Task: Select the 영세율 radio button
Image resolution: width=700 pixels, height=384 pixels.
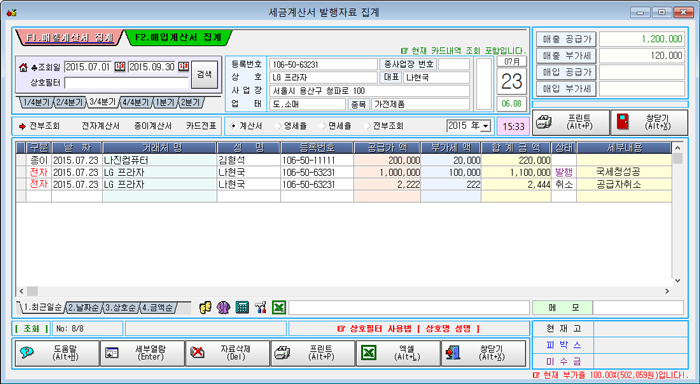Action: (x=278, y=126)
